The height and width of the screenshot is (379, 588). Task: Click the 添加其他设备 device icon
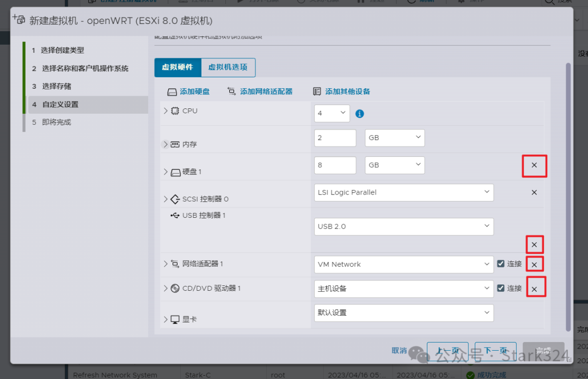click(318, 91)
